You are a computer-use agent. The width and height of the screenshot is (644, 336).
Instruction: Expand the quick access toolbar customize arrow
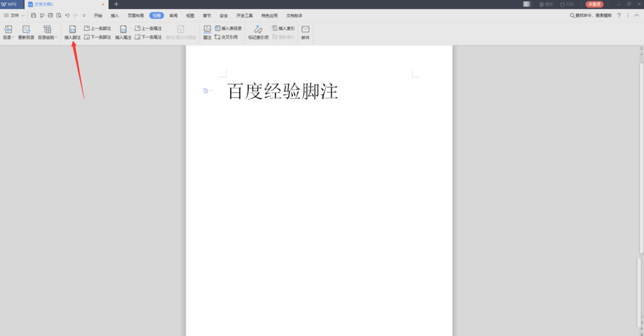pyautogui.click(x=84, y=15)
